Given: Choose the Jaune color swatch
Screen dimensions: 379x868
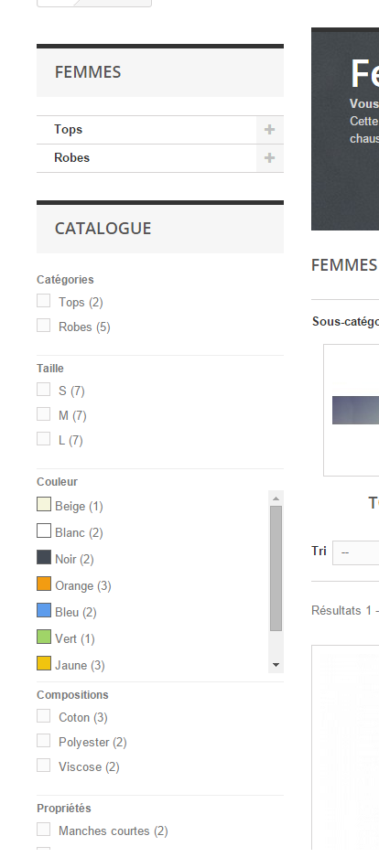Looking at the screenshot, I should click(x=44, y=664).
